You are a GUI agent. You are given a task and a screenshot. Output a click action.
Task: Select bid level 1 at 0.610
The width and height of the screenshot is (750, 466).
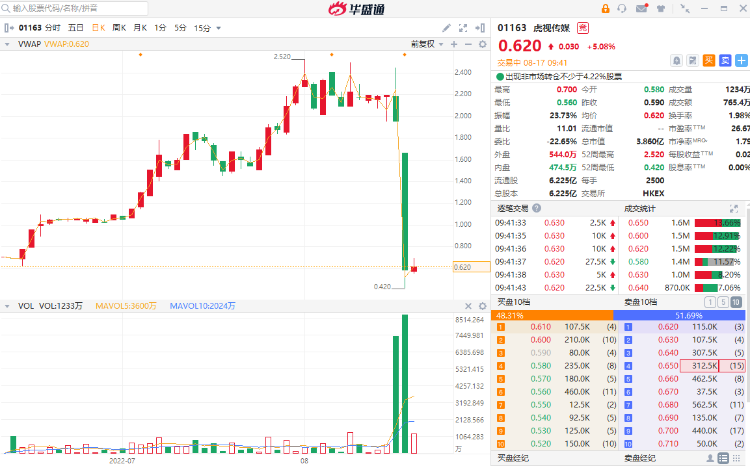(x=555, y=327)
